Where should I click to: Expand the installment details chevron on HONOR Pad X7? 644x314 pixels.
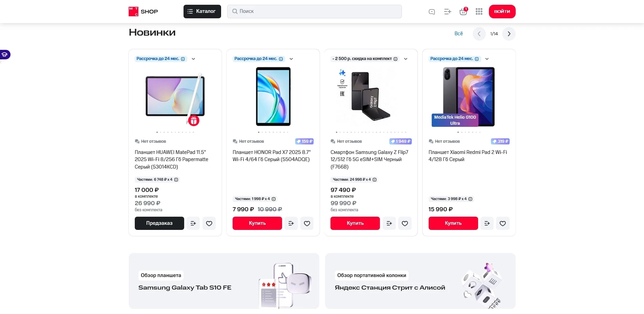pyautogui.click(x=291, y=59)
